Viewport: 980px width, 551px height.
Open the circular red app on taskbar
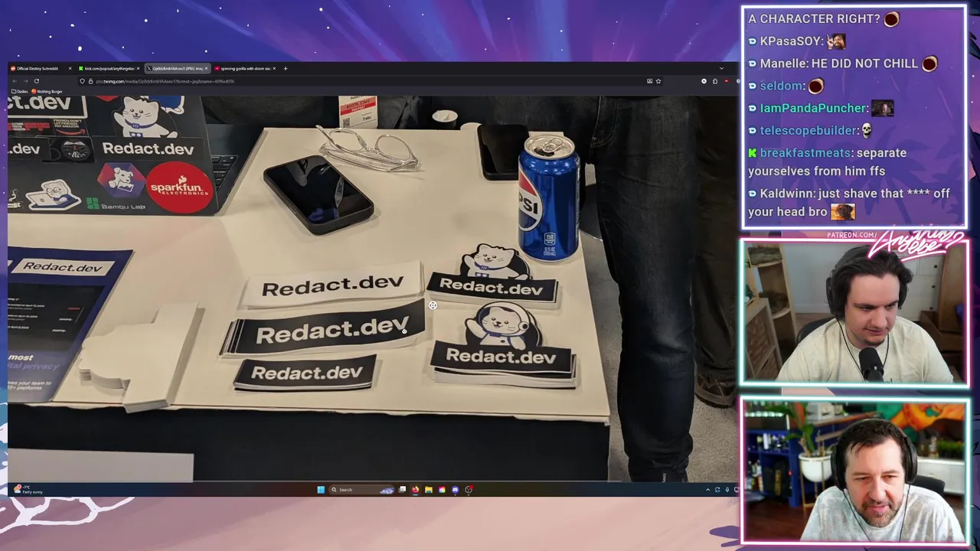click(x=469, y=490)
